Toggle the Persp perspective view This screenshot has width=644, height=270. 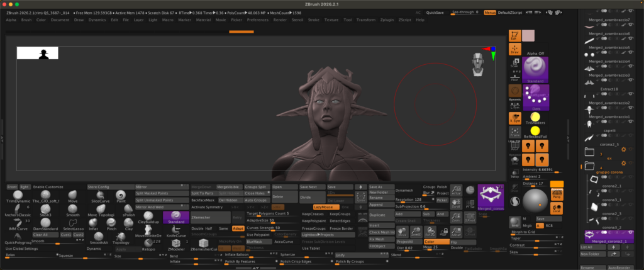click(x=557, y=194)
